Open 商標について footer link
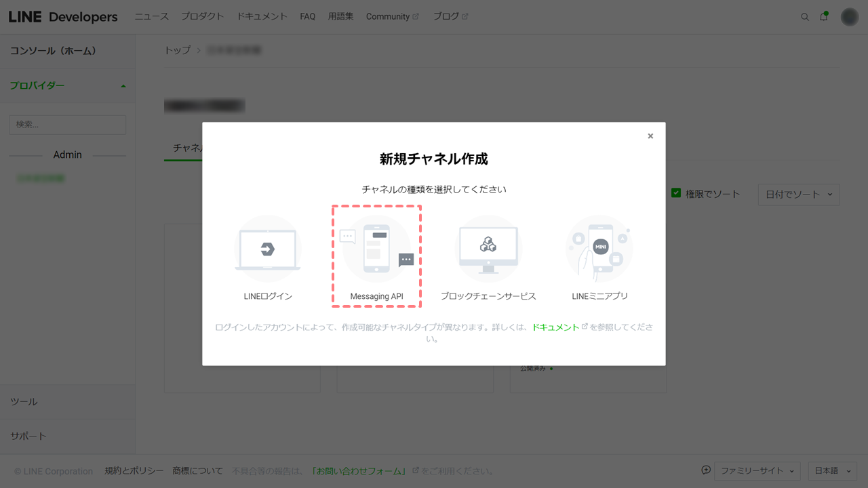The height and width of the screenshot is (488, 868). pyautogui.click(x=197, y=471)
